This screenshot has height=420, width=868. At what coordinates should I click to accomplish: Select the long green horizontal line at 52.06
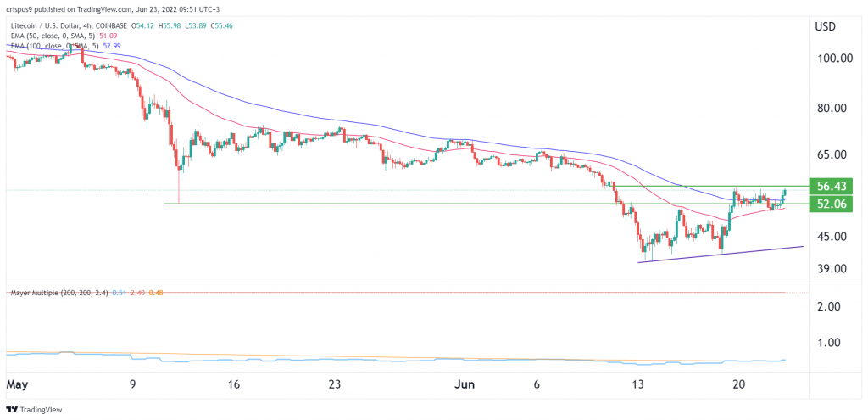tap(486, 204)
